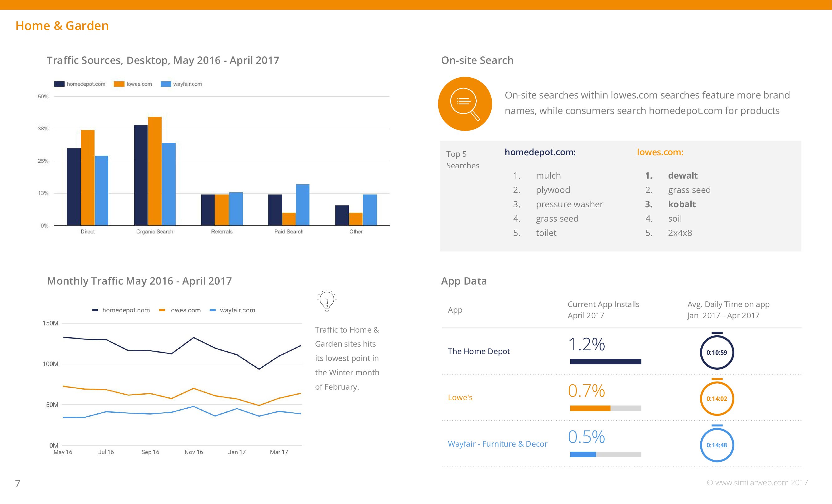
Task: Click the lowes.com search column heading
Action: pyautogui.click(x=660, y=152)
